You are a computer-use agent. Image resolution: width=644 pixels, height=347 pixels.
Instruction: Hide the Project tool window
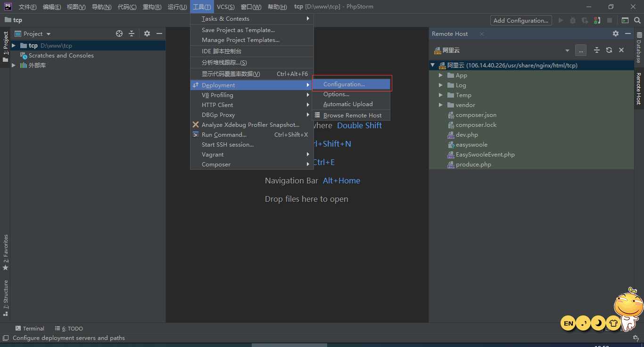pos(159,33)
